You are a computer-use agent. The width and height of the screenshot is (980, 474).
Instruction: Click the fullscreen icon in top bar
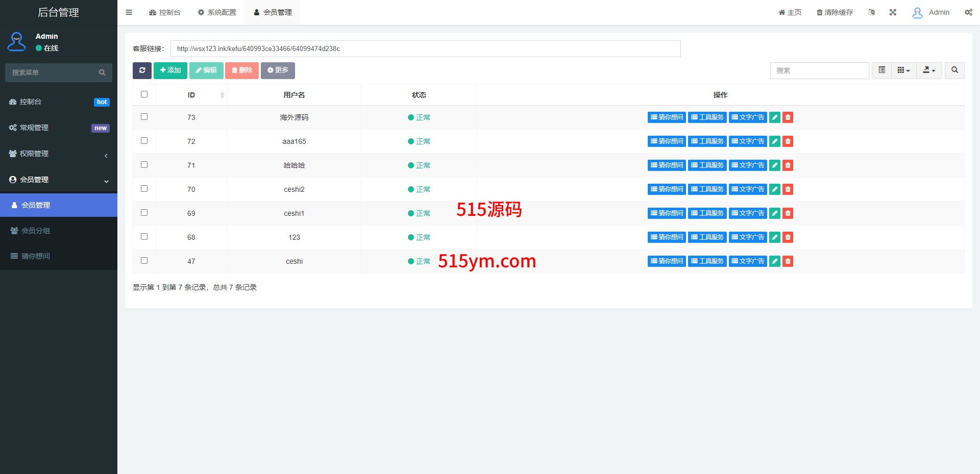click(x=893, y=12)
